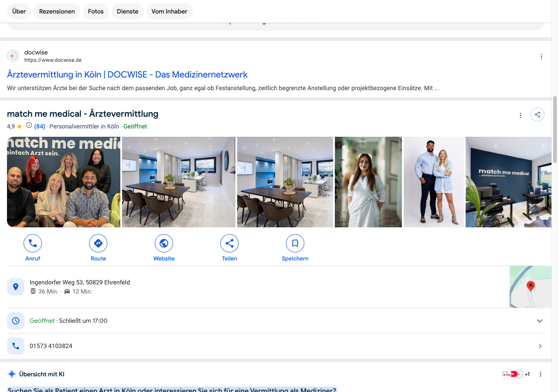Viewport: 558px width, 392px height.
Task: Click the round share button beside title
Action: click(538, 115)
